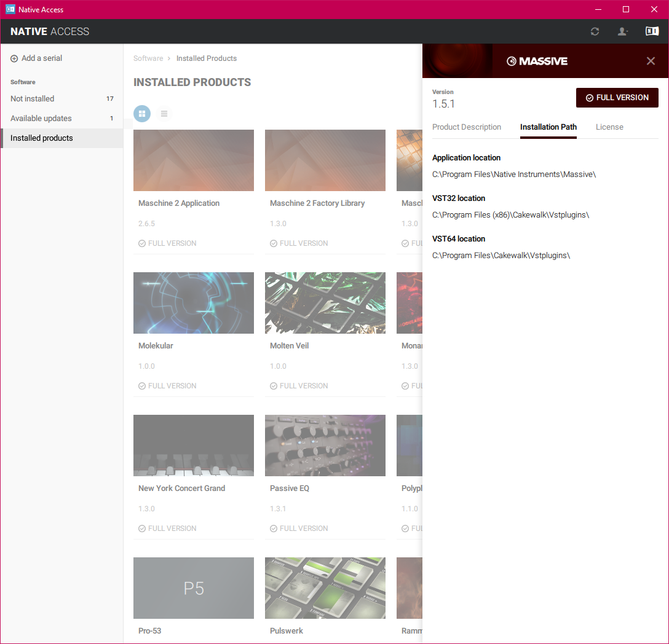Click the INSTALLED PRODUCTS heading

click(x=192, y=82)
